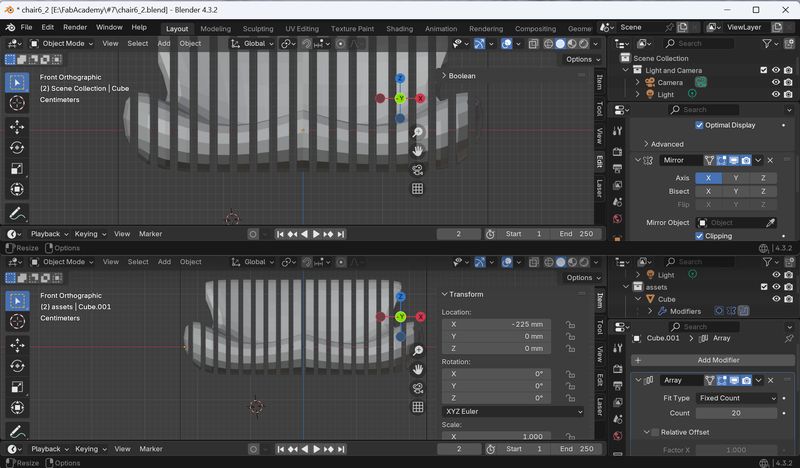Click End frame 250 field in upper timeline
The width and height of the screenshot is (800, 468).
pyautogui.click(x=577, y=234)
